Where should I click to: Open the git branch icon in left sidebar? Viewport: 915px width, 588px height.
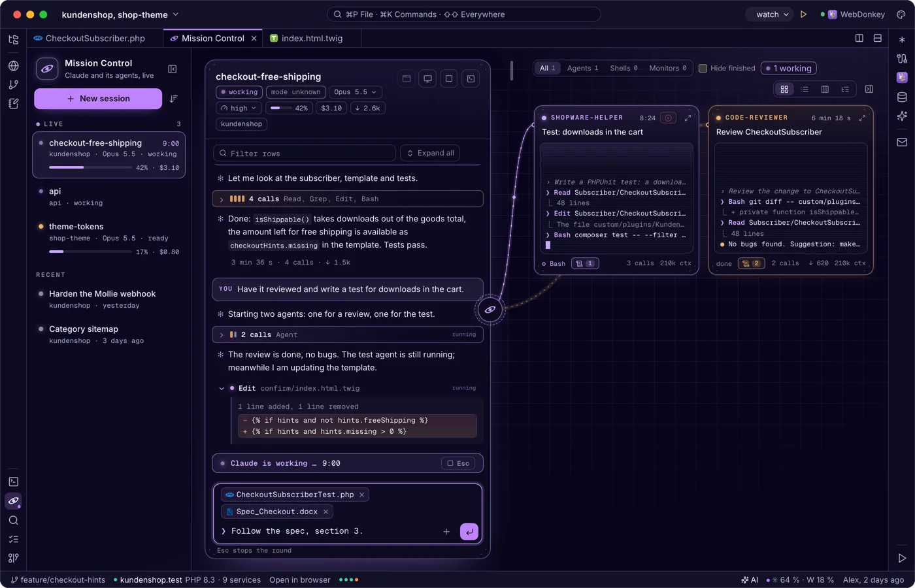[14, 84]
